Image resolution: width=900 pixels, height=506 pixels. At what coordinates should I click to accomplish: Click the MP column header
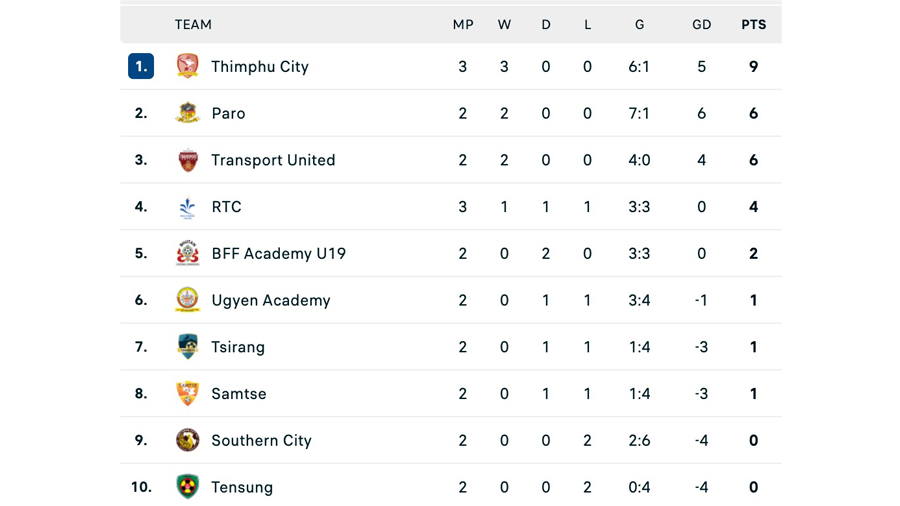click(x=463, y=25)
